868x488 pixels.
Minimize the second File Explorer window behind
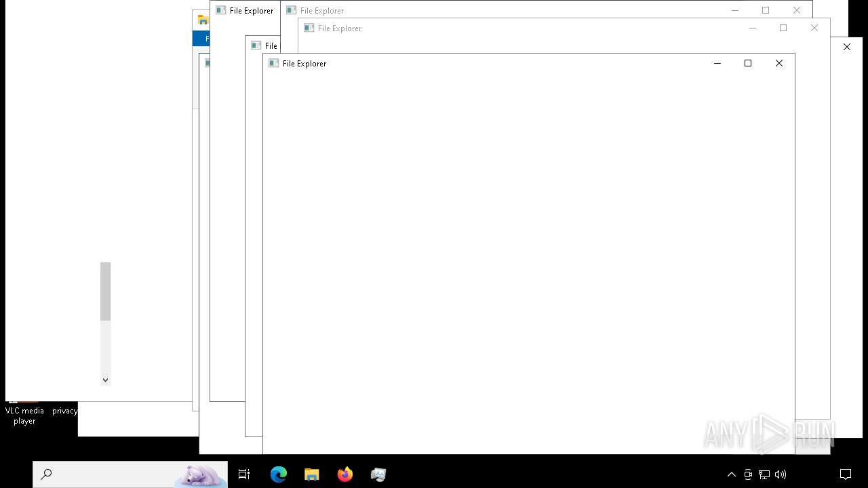click(x=752, y=28)
